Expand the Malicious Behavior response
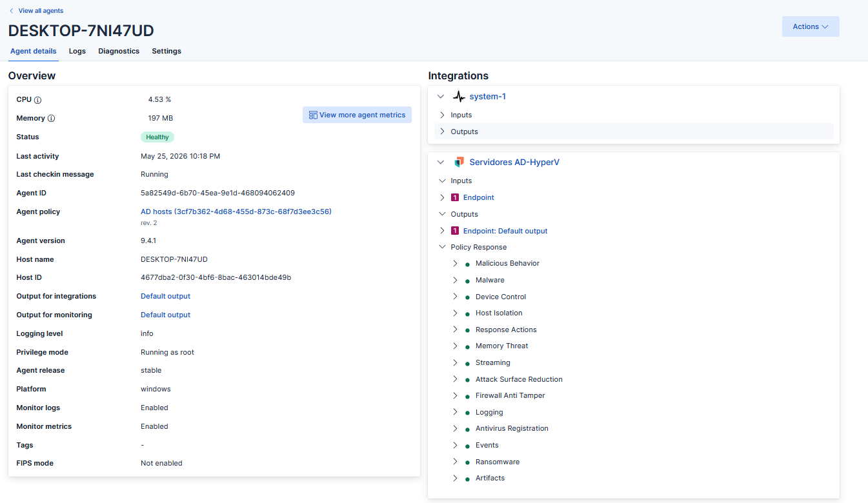This screenshot has width=868, height=503. pyautogui.click(x=455, y=264)
